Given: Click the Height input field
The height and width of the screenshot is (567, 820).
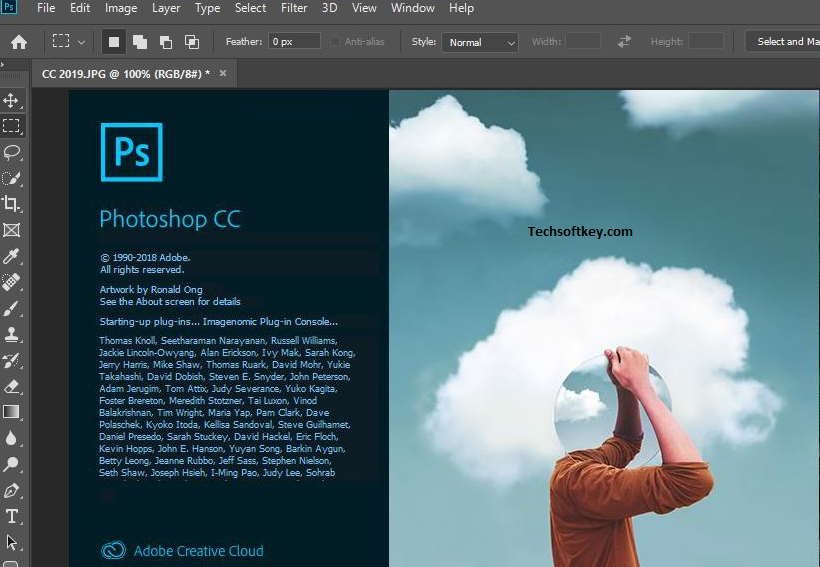Looking at the screenshot, I should click(706, 41).
